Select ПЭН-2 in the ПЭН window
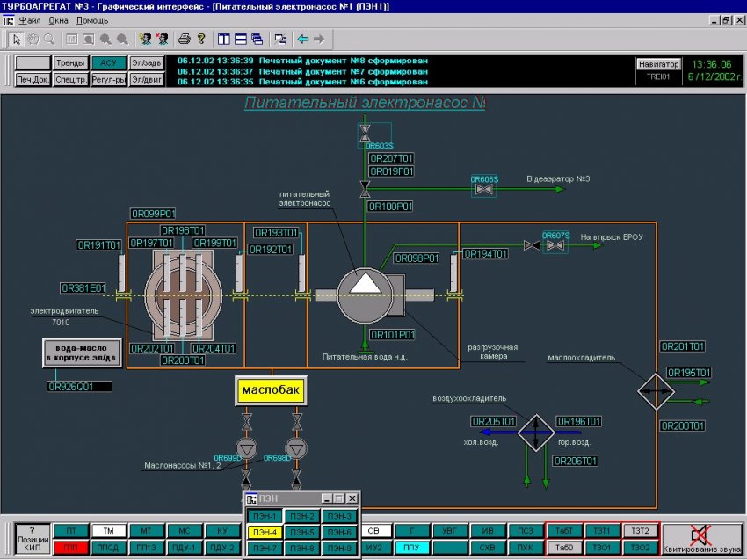 (302, 516)
